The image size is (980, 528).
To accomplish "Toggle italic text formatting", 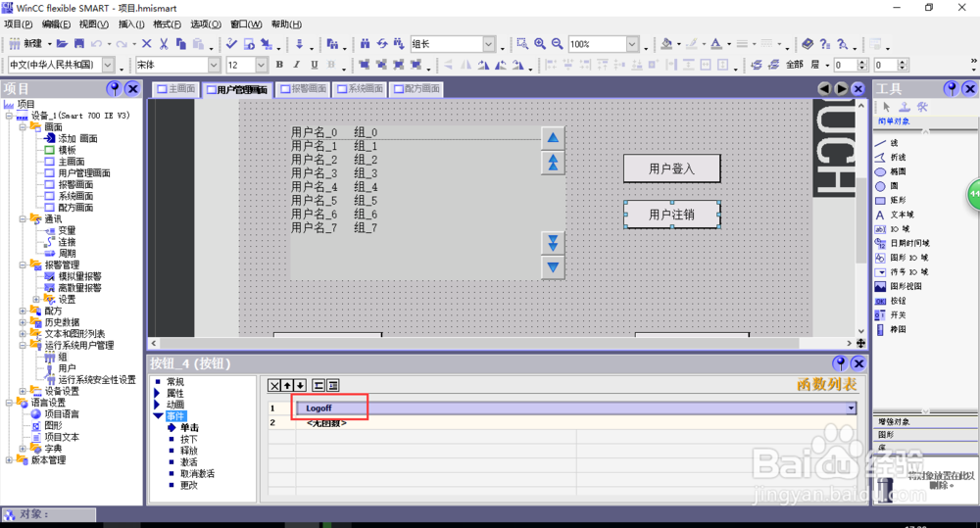I will coord(296,65).
